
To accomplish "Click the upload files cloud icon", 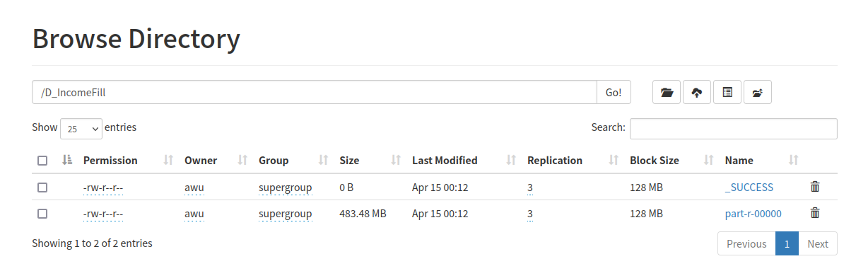I will (x=697, y=92).
